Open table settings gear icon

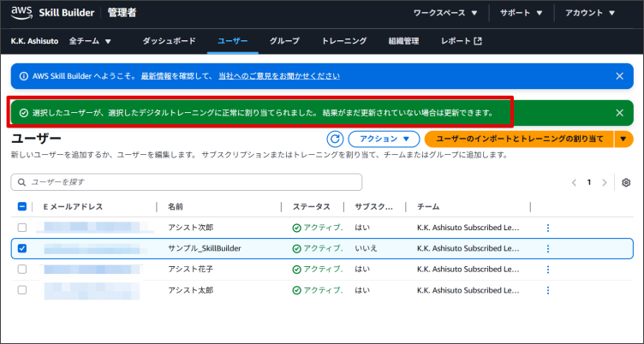(x=626, y=182)
